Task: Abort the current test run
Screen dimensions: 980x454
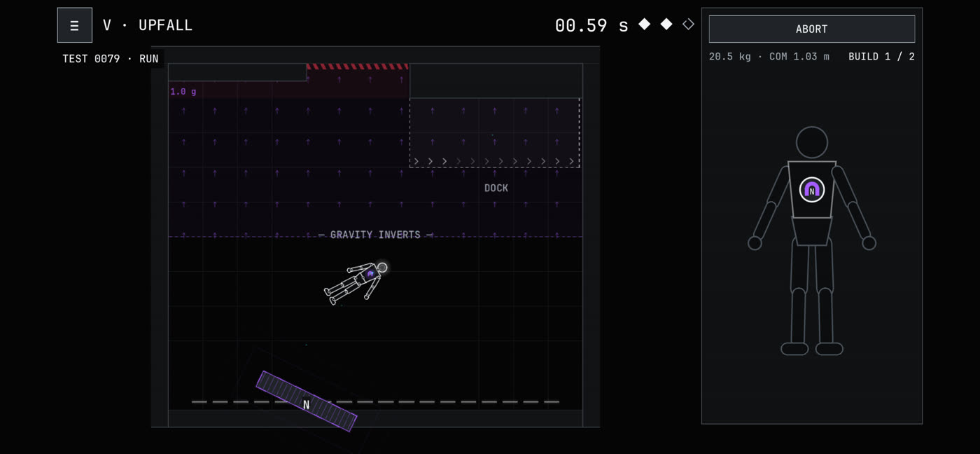Action: click(x=812, y=29)
